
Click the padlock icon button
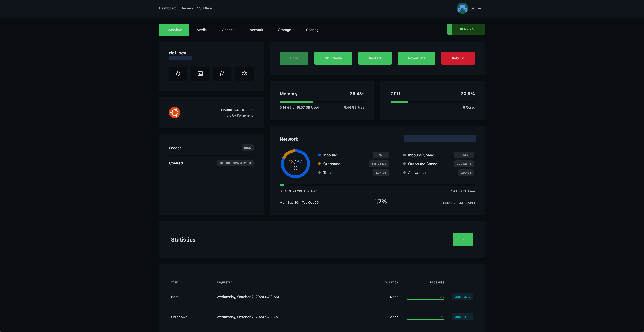pyautogui.click(x=222, y=74)
